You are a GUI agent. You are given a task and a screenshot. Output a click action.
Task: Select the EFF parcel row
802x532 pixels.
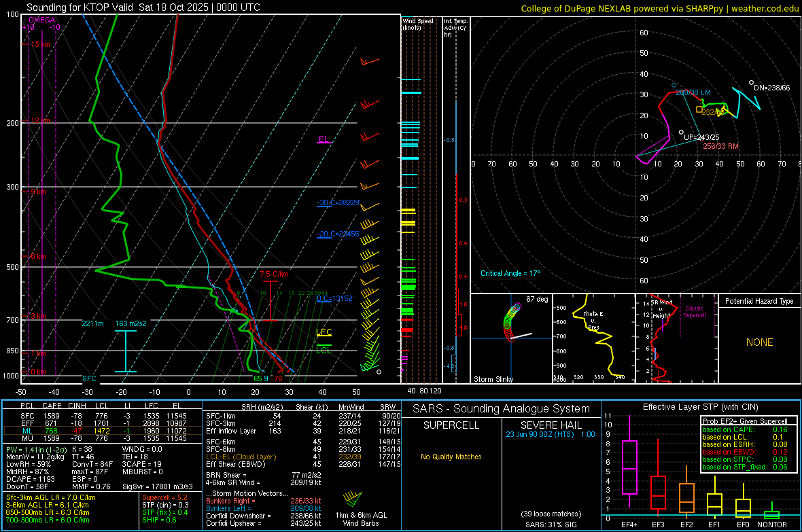(x=103, y=423)
